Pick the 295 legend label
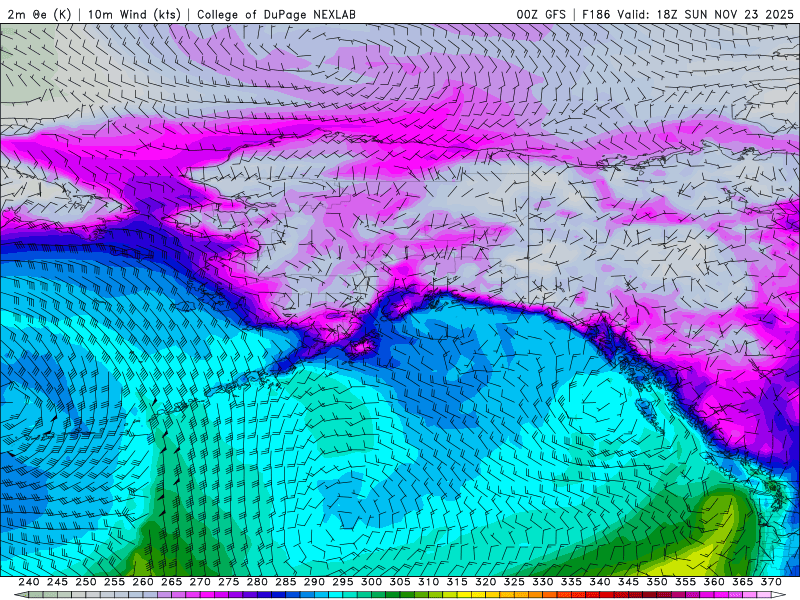Viewport: 800px width, 600px height. (x=343, y=582)
